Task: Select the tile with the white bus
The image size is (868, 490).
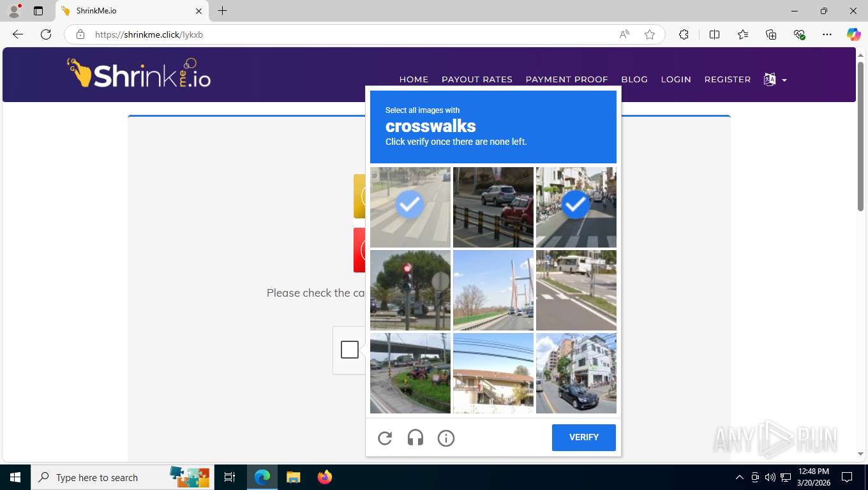Action: click(576, 290)
